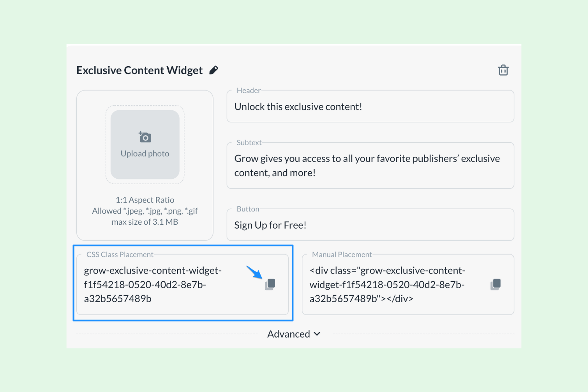
Task: Click the CSS Class Placement label
Action: (x=120, y=254)
